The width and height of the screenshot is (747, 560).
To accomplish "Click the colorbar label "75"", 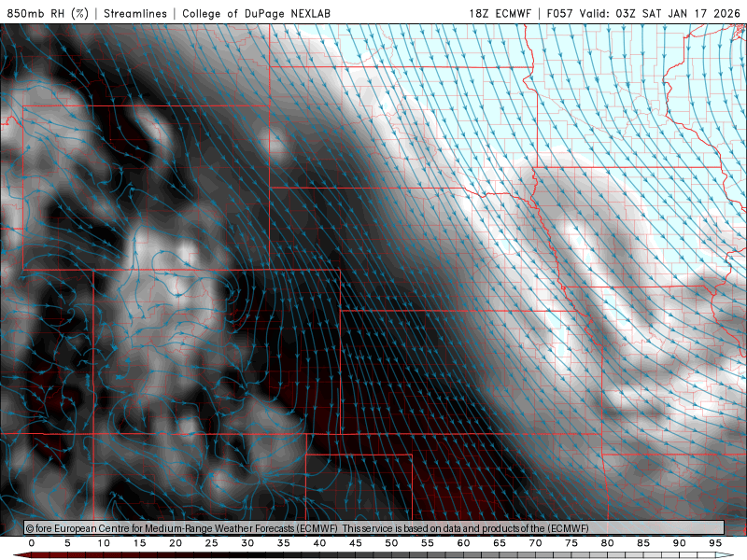I will tap(571, 543).
